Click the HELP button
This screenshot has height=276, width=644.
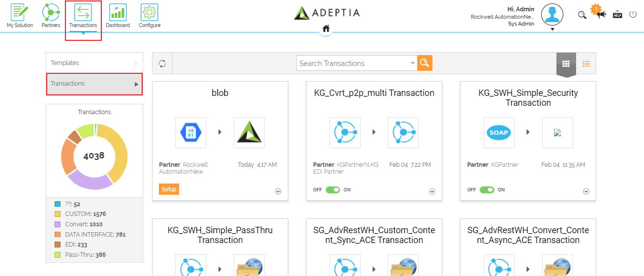pos(617,15)
